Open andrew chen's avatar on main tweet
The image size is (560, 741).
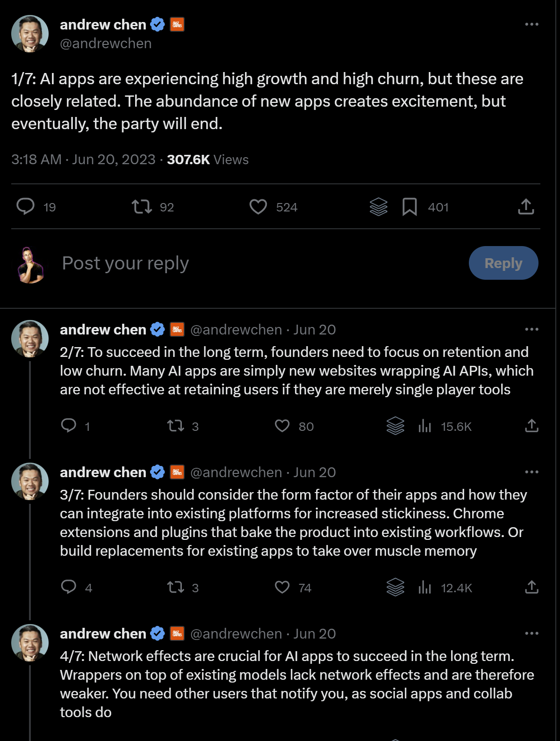tap(30, 34)
